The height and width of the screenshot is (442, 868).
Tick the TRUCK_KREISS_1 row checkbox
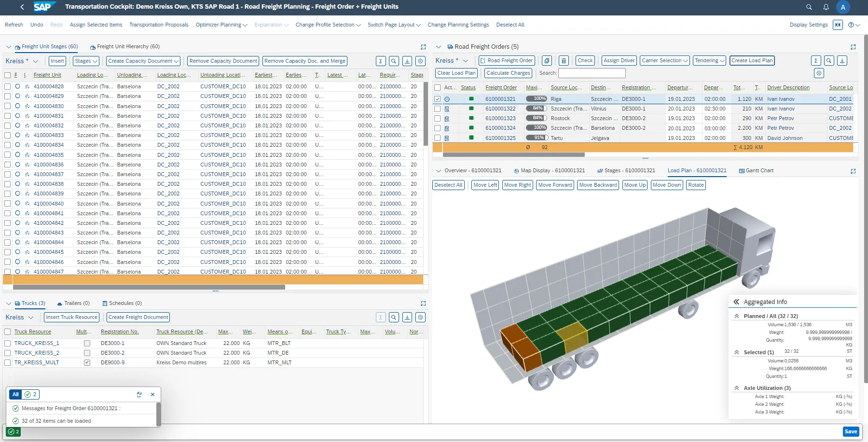(x=7, y=343)
